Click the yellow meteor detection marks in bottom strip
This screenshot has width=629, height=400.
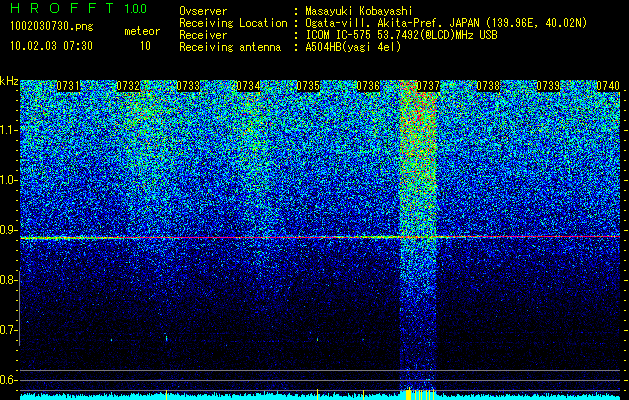(x=420, y=394)
